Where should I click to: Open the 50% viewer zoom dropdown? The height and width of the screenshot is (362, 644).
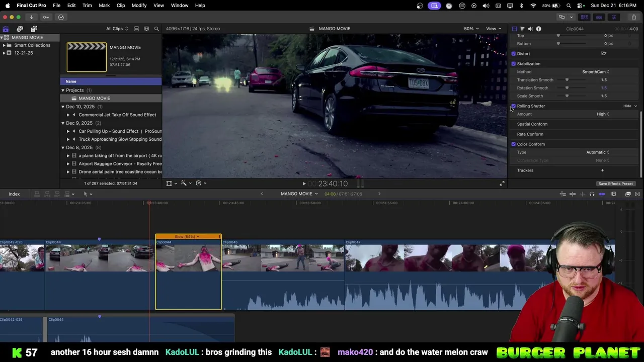pyautogui.click(x=471, y=29)
